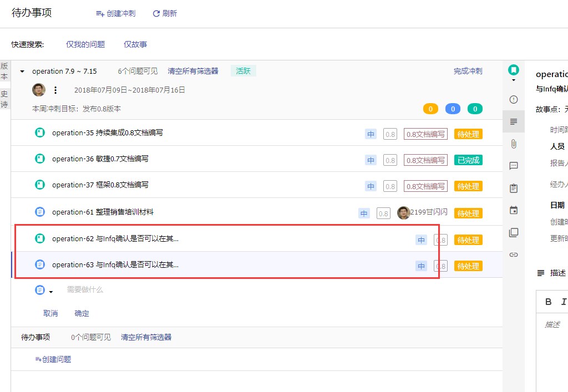
Task: Click the 0.8文档编写 epic tag on operation-36
Action: [x=425, y=160]
